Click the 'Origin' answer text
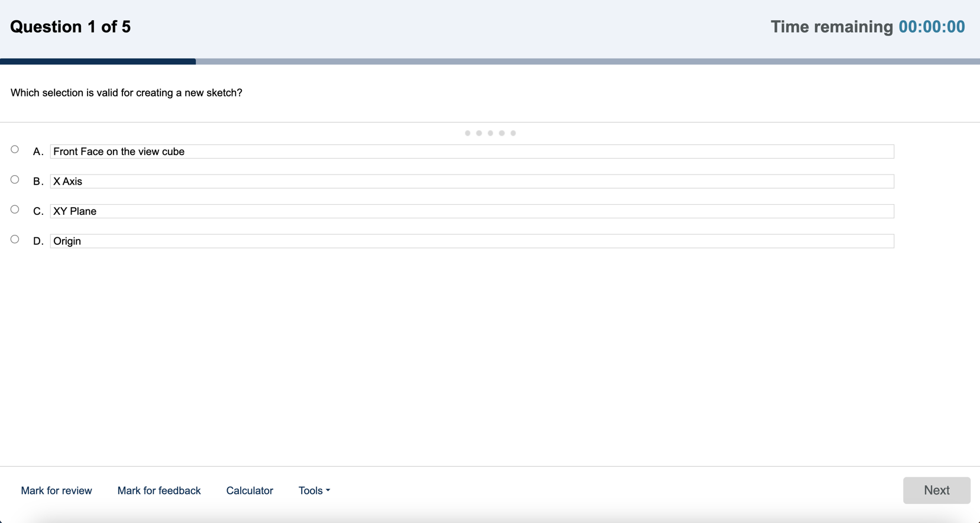The width and height of the screenshot is (980, 523). 472,241
